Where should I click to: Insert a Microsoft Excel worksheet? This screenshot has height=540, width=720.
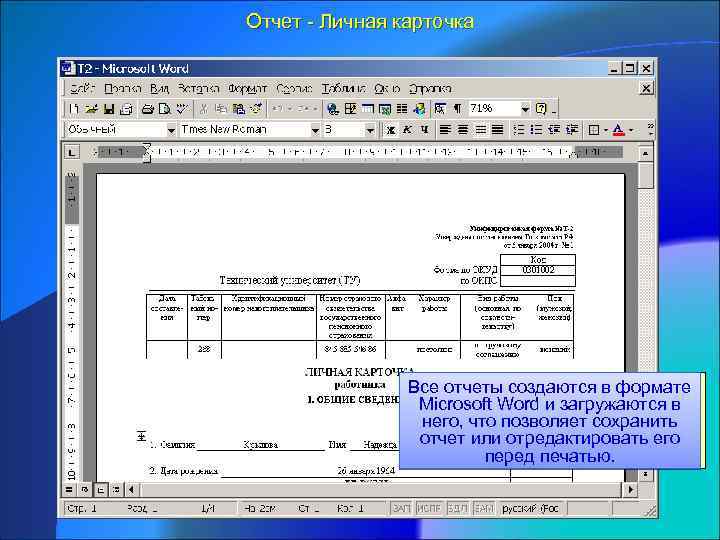385,109
